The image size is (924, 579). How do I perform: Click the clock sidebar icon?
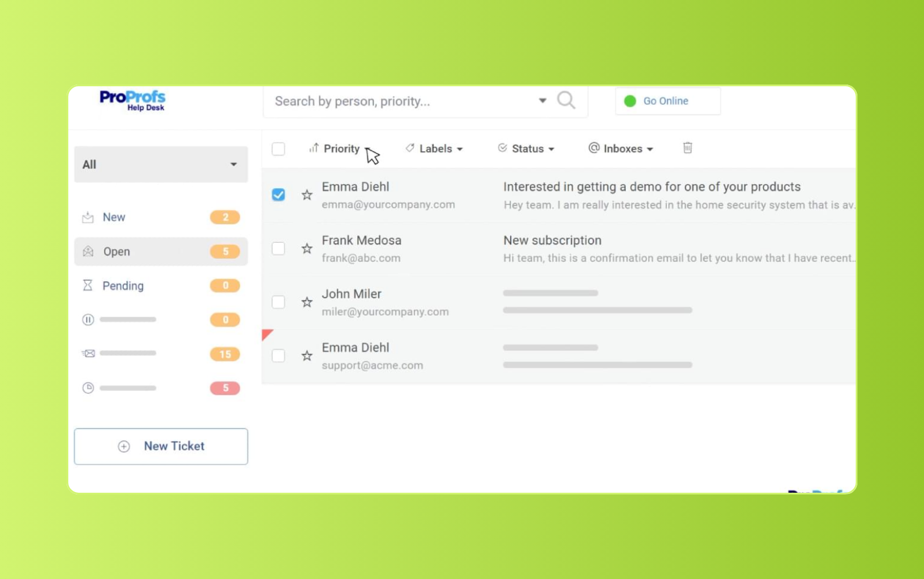click(x=88, y=388)
